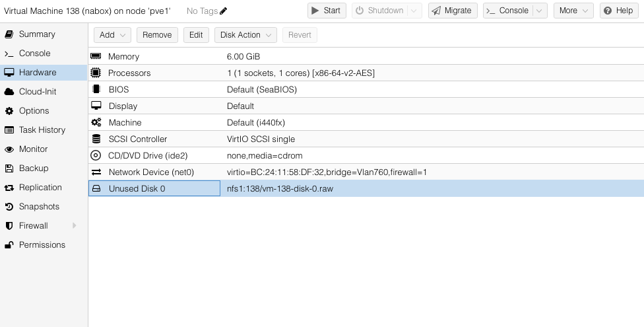Click the Backup floppy disk icon
The height and width of the screenshot is (327, 644).
point(9,168)
